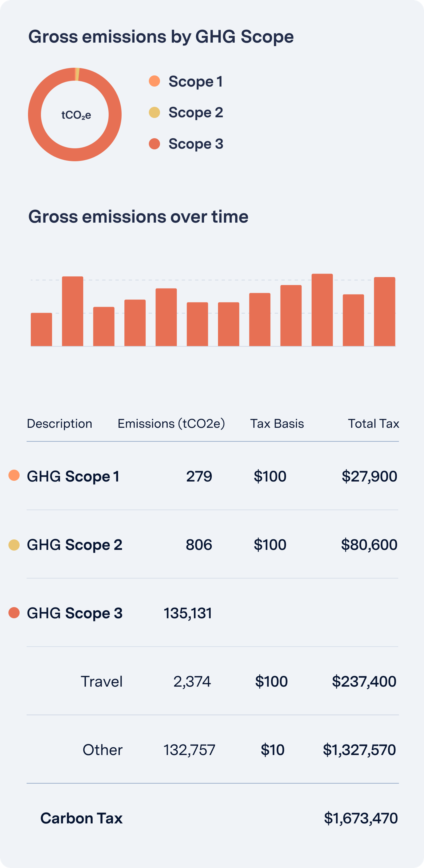Select the Other sub-row label
This screenshot has width=424, height=868.
coord(103,750)
